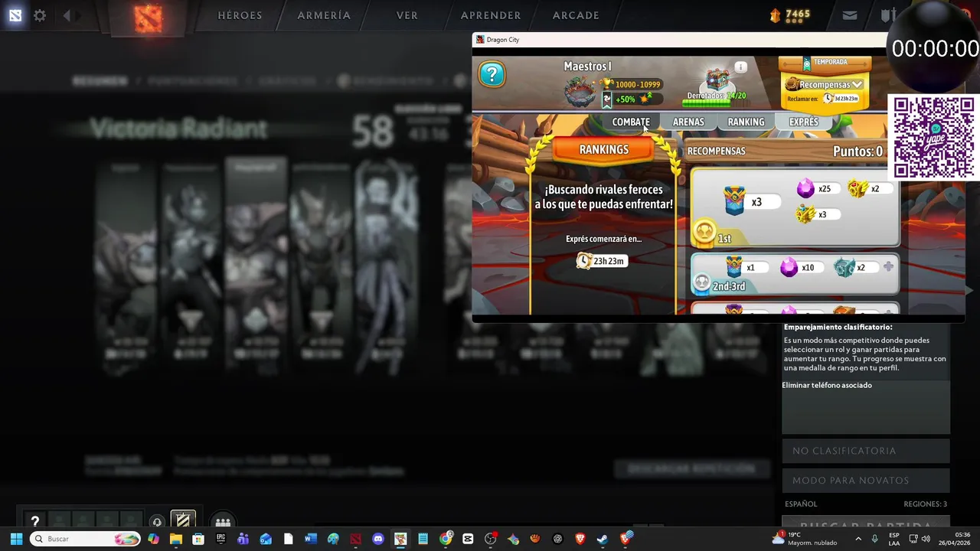The width and height of the screenshot is (980, 551).
Task: Open Epic Games Launcher from the taskbar
Action: [220, 539]
